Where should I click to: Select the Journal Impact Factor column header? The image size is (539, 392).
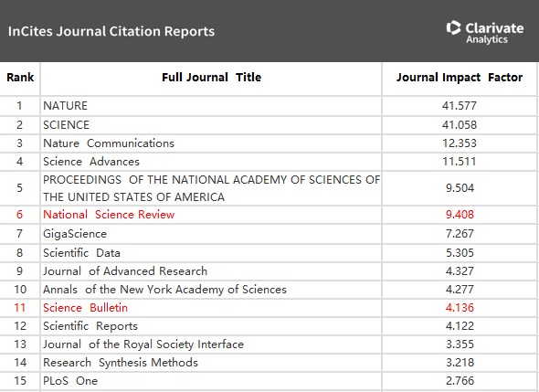click(460, 78)
